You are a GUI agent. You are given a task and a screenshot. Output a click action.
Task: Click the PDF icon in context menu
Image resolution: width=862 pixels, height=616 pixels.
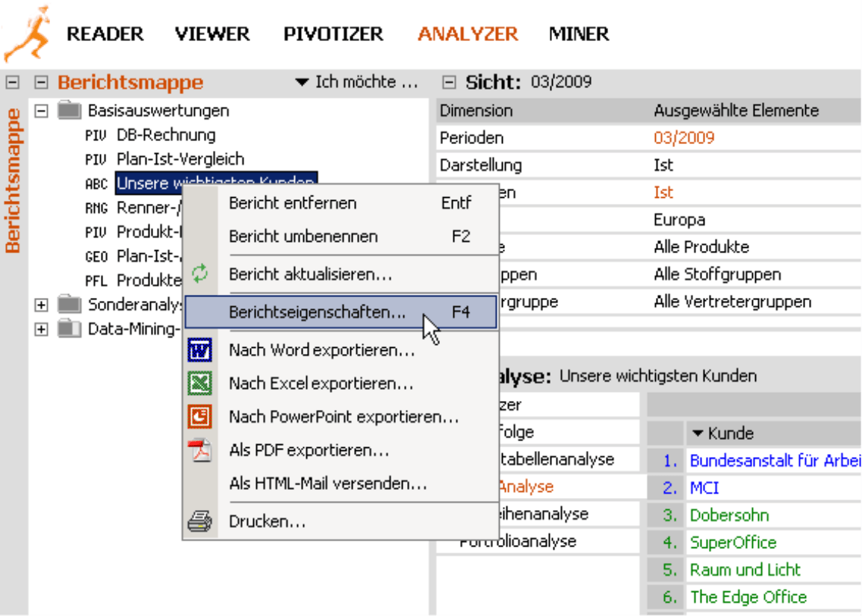click(199, 450)
